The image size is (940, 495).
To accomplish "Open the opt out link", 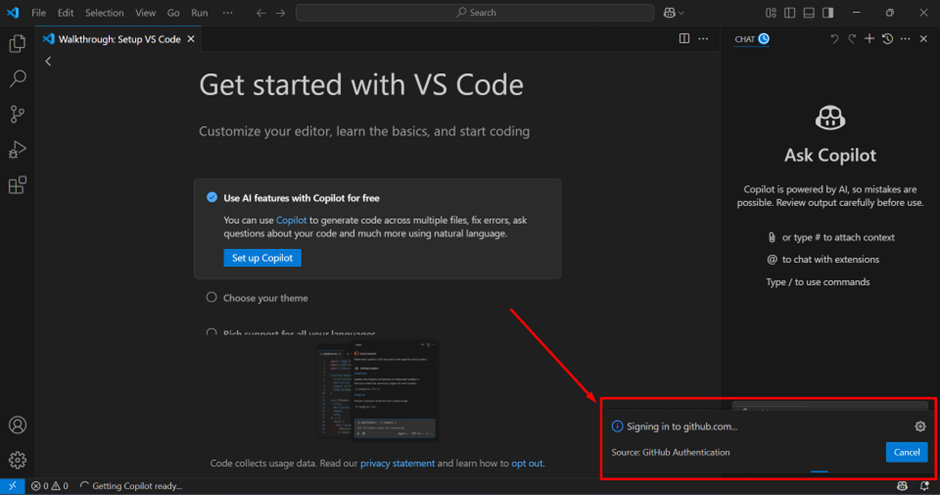I will pyautogui.click(x=527, y=463).
